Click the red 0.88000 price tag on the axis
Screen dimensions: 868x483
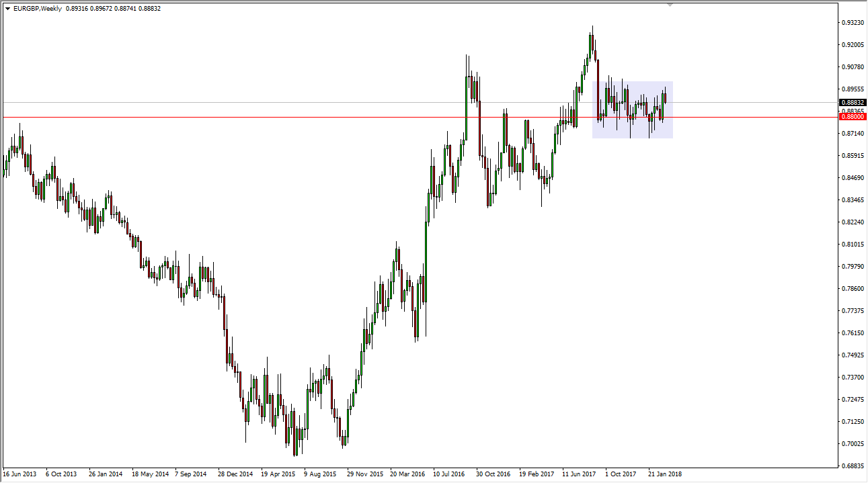coord(853,116)
